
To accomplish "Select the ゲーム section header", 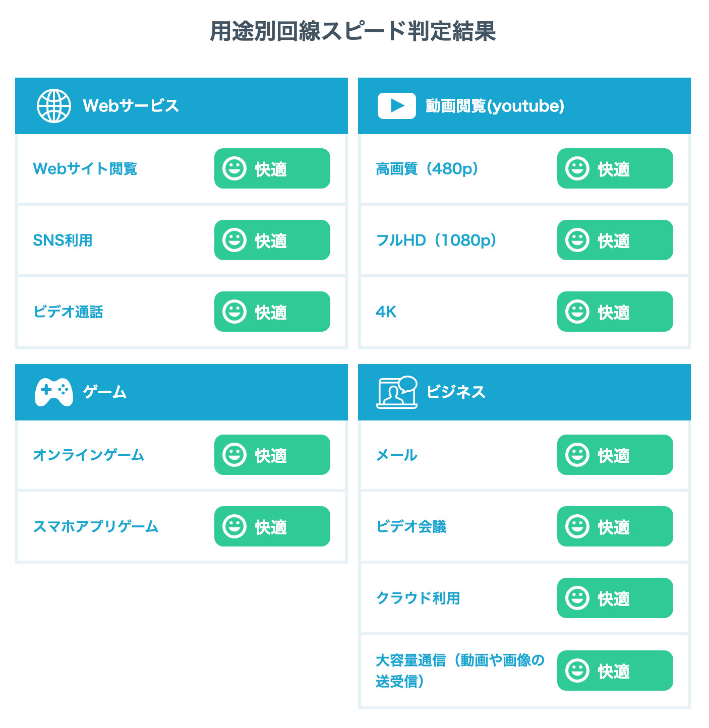I will (x=182, y=392).
